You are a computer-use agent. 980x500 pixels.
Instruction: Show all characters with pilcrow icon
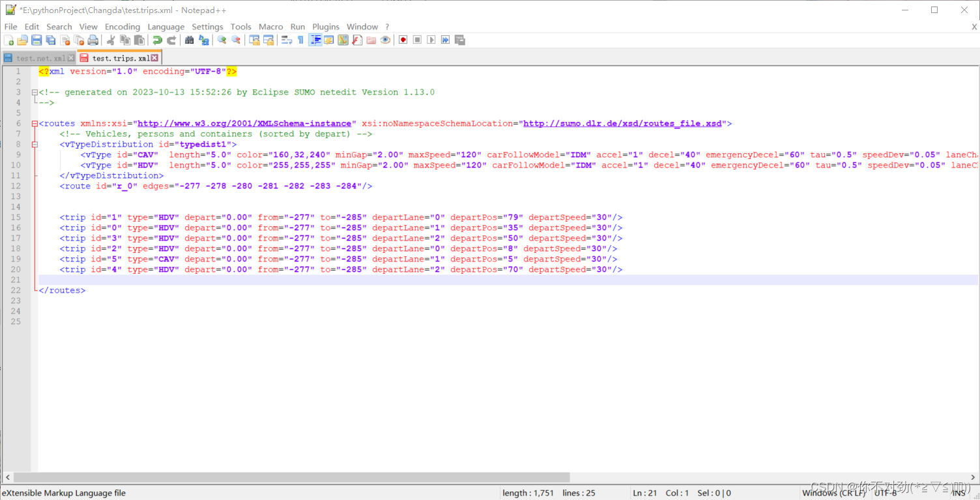300,40
